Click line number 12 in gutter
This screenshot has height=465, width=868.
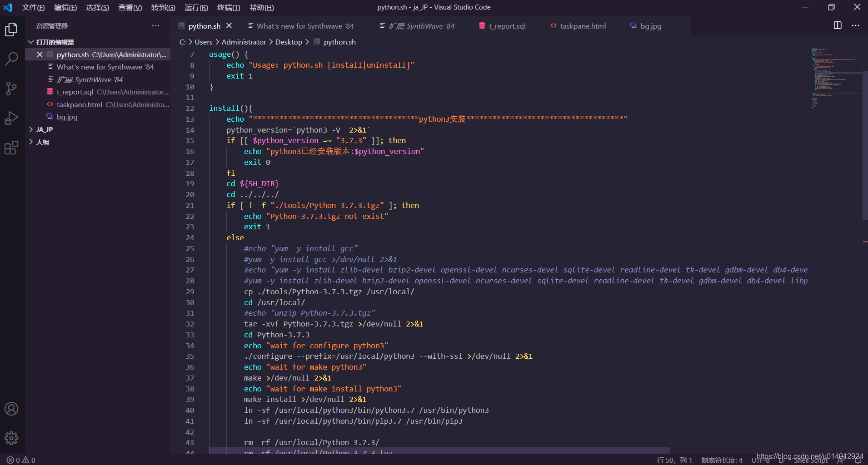tap(190, 108)
